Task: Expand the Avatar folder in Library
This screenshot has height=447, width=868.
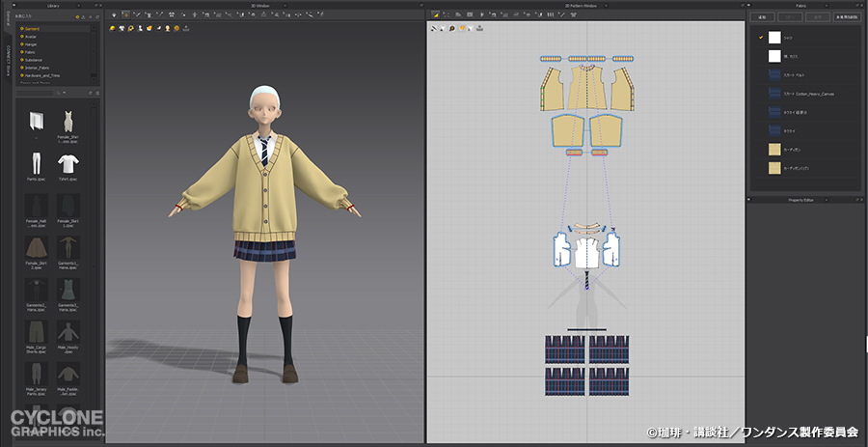Action: tap(30, 37)
